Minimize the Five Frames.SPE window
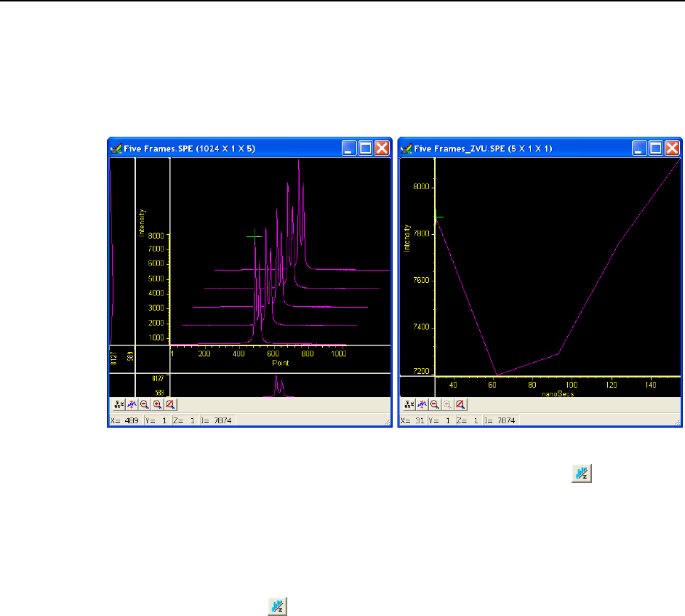The width and height of the screenshot is (685, 616). pyautogui.click(x=348, y=148)
